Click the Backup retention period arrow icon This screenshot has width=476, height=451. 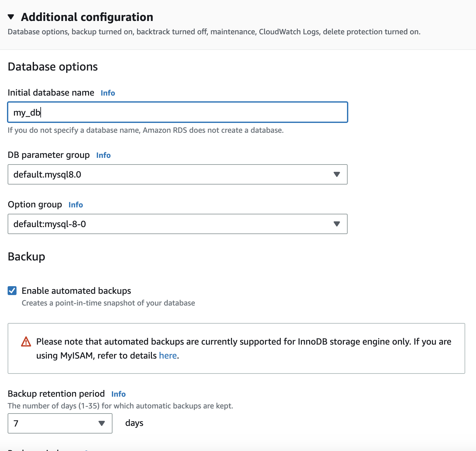click(102, 423)
